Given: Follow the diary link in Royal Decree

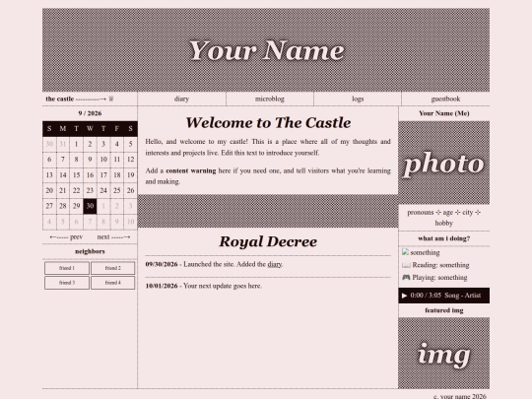Looking at the screenshot, I should coord(275,264).
